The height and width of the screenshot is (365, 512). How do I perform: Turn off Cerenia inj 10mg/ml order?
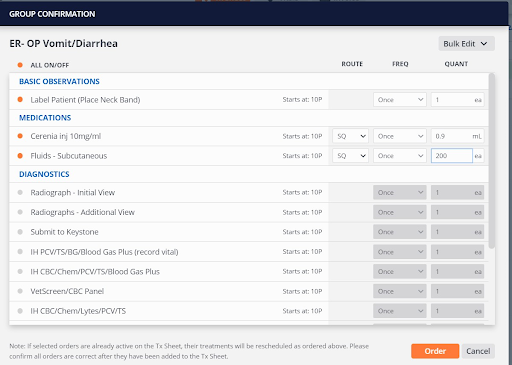pyautogui.click(x=20, y=136)
